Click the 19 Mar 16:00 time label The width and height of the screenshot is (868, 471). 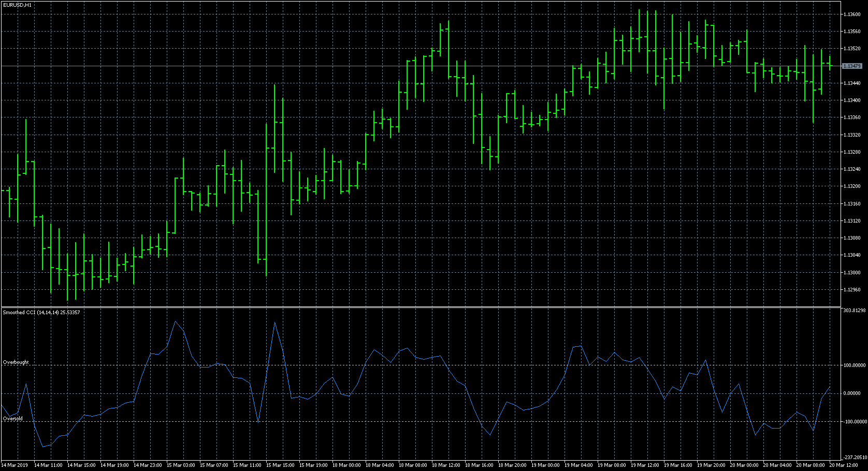coord(678,465)
